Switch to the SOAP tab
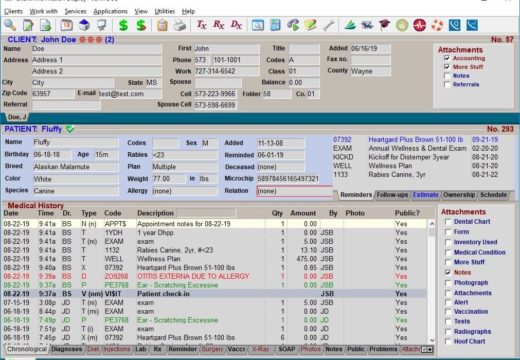 (287, 349)
